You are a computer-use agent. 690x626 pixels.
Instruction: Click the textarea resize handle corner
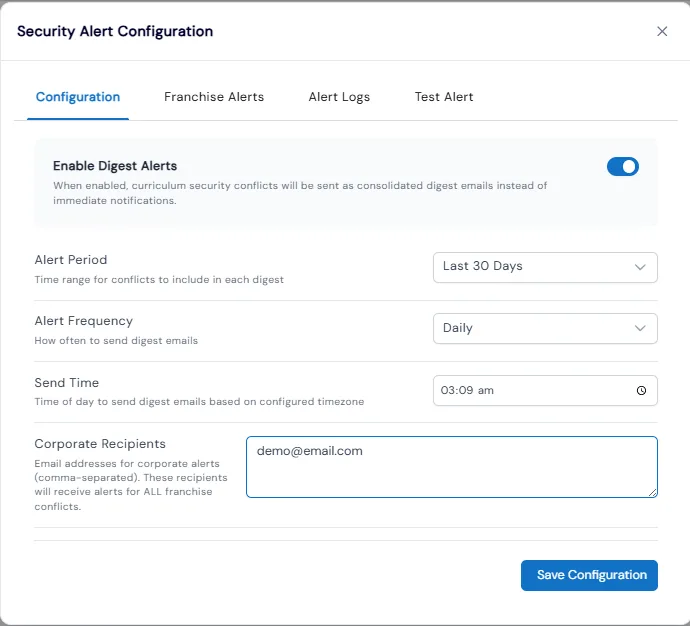pyautogui.click(x=653, y=493)
